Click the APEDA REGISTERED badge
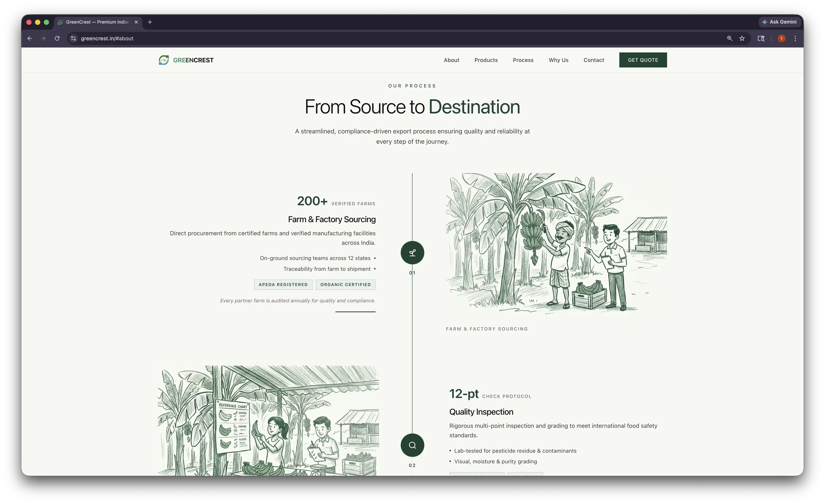825x504 pixels. 283,285
